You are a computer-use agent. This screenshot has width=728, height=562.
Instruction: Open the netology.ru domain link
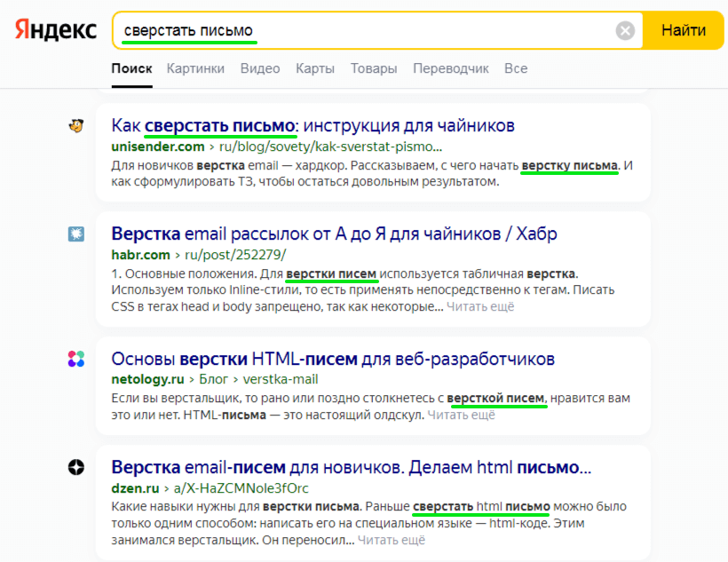(x=147, y=379)
